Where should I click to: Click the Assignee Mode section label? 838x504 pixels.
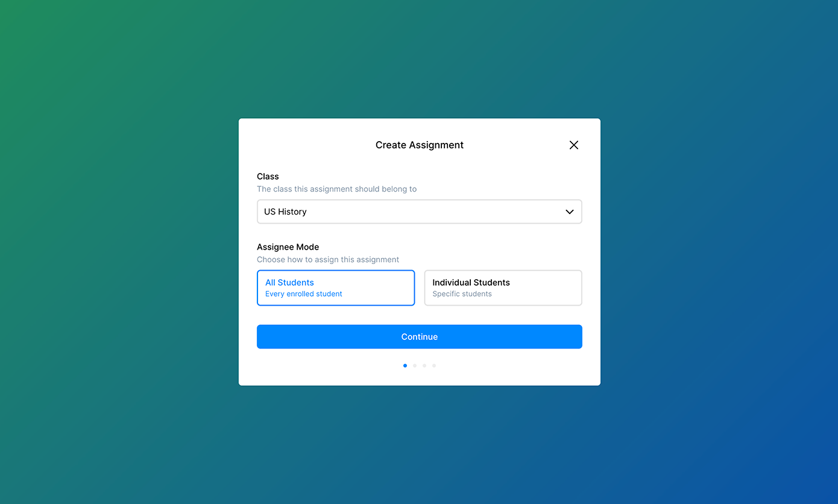[288, 247]
